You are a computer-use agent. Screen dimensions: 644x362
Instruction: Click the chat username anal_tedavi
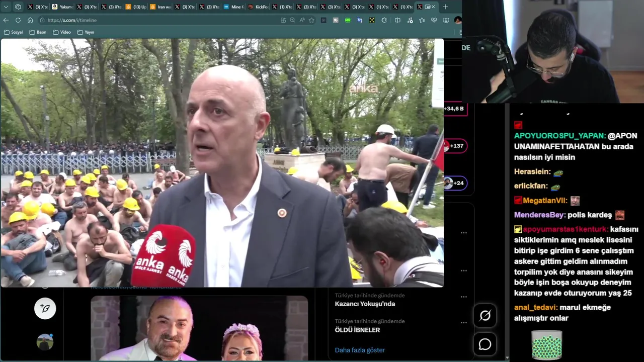point(535,307)
